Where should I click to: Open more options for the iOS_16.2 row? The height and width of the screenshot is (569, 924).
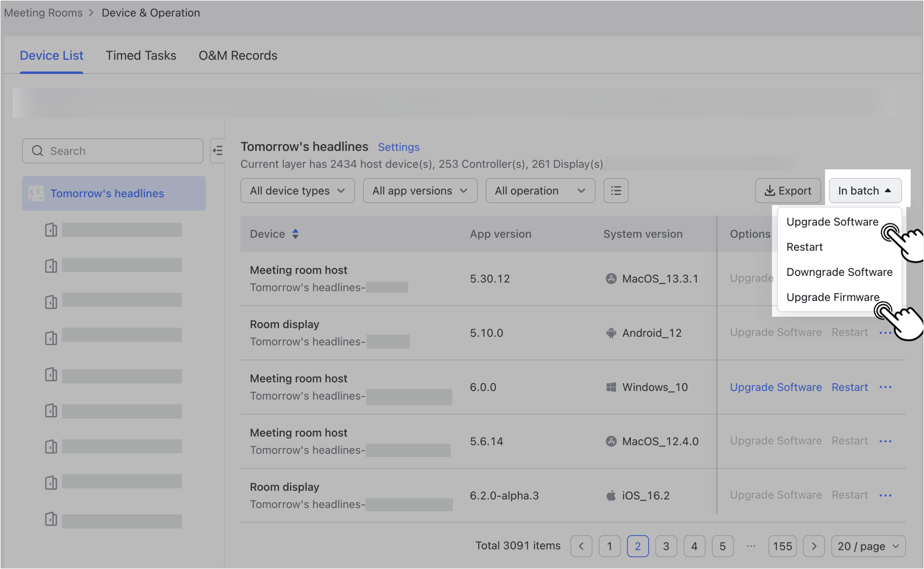coord(885,495)
